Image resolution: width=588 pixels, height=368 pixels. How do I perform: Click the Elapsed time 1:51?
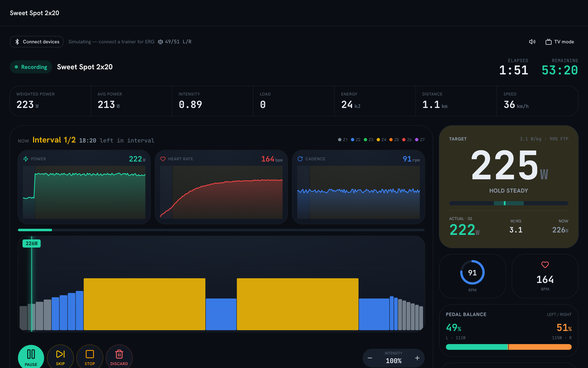514,70
